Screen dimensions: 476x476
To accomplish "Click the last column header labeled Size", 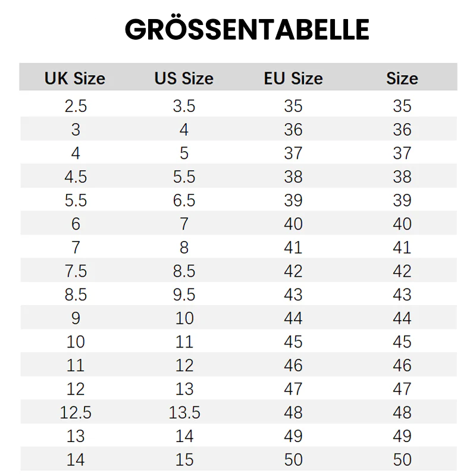I will pyautogui.click(x=402, y=79).
